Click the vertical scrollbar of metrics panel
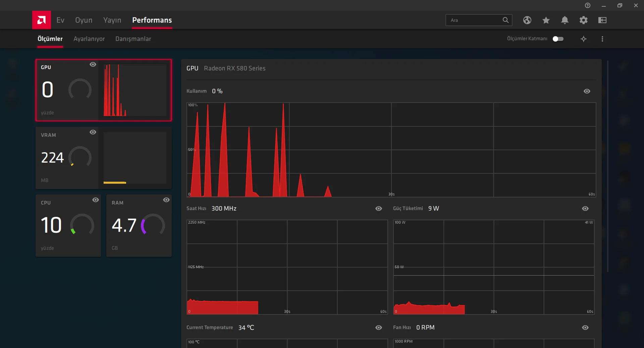The height and width of the screenshot is (348, 644). (608, 166)
